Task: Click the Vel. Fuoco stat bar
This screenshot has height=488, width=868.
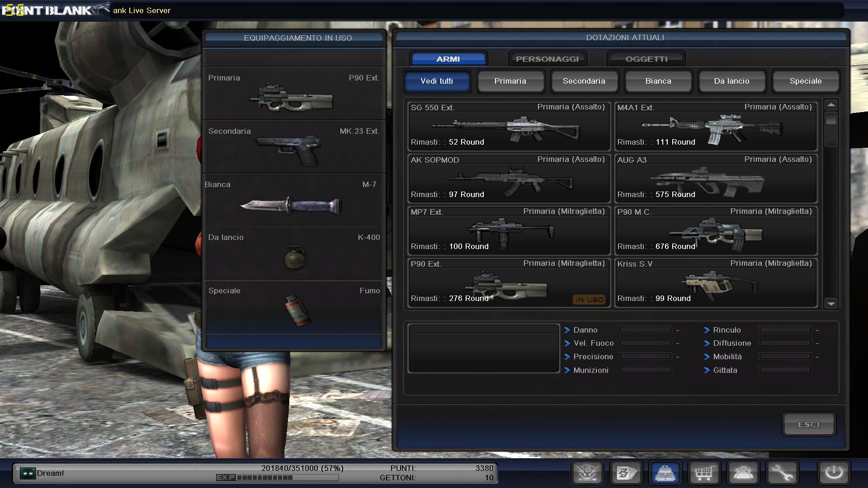Action: click(x=645, y=343)
